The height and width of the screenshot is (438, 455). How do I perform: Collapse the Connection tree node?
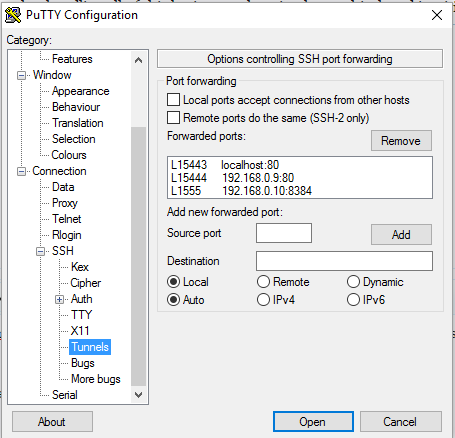[x=21, y=171]
